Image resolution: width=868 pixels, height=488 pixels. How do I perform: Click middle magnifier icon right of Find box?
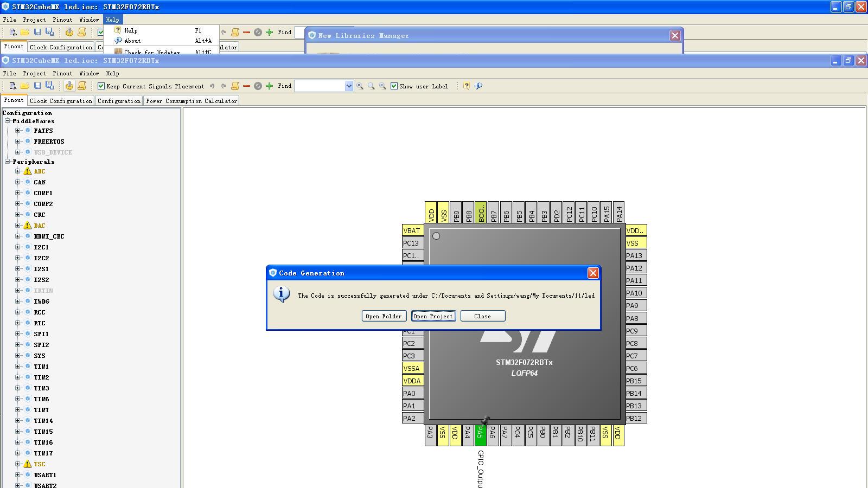click(x=371, y=86)
